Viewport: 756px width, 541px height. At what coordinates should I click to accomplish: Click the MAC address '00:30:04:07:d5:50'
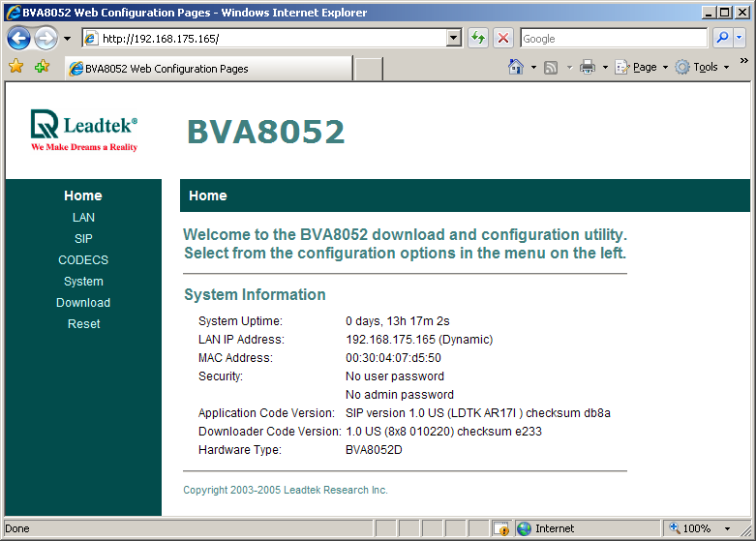[393, 358]
